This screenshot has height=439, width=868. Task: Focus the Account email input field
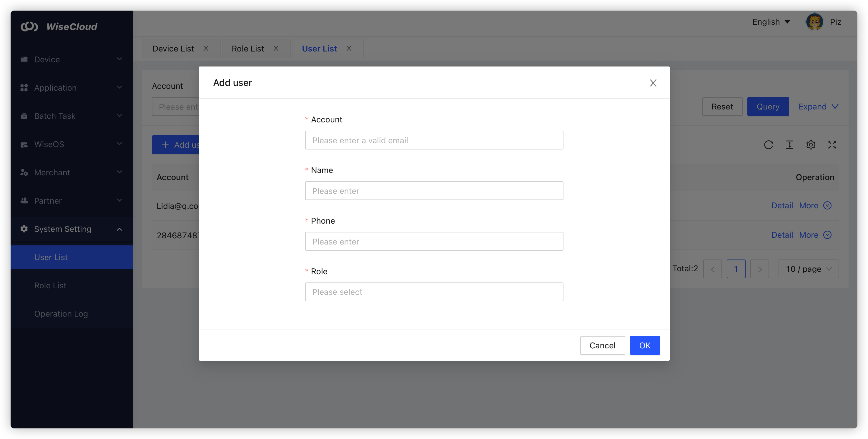(x=434, y=140)
